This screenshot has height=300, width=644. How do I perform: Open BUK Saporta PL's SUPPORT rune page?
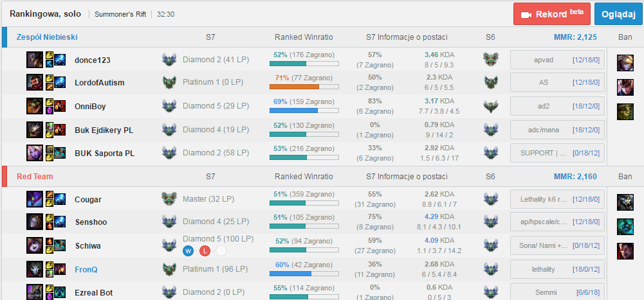tap(557, 153)
